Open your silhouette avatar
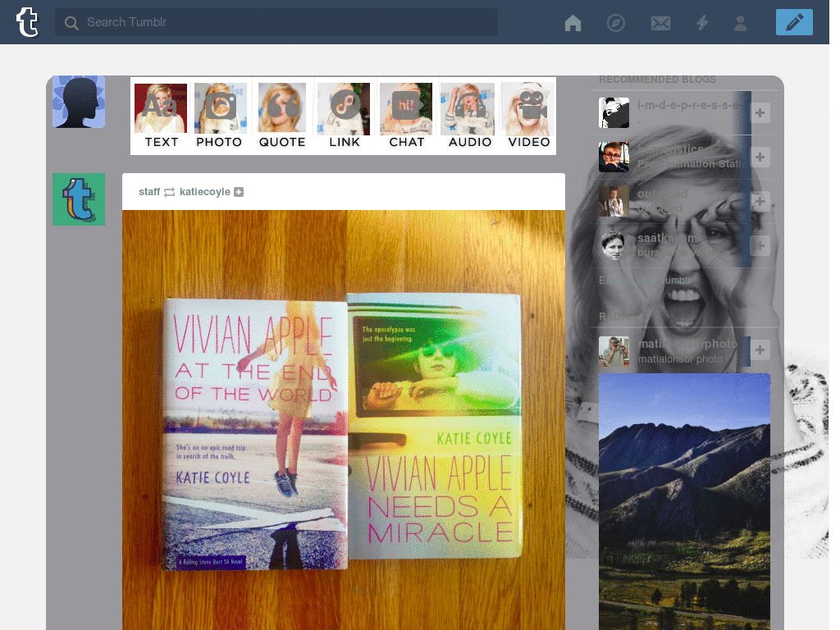The width and height of the screenshot is (840, 630). (79, 102)
